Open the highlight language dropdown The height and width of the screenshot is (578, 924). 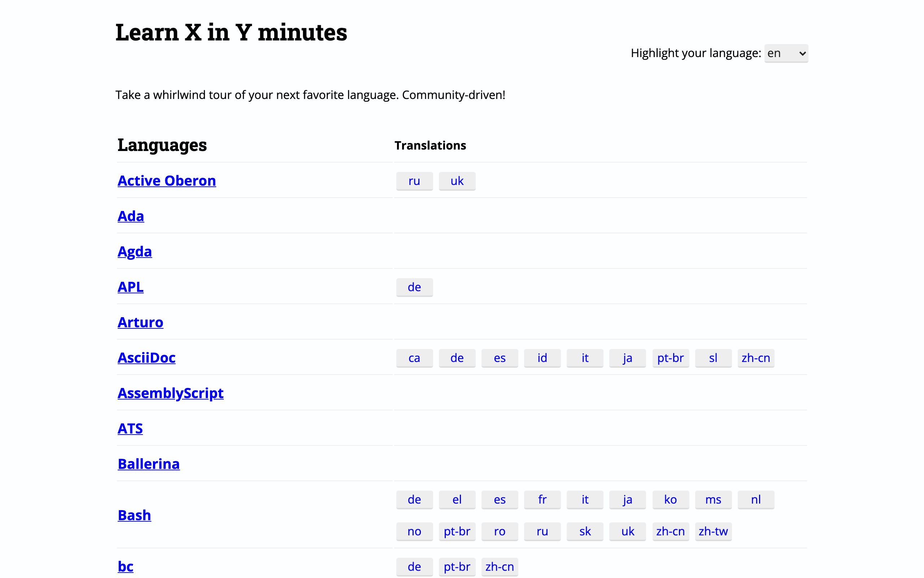[x=786, y=53]
